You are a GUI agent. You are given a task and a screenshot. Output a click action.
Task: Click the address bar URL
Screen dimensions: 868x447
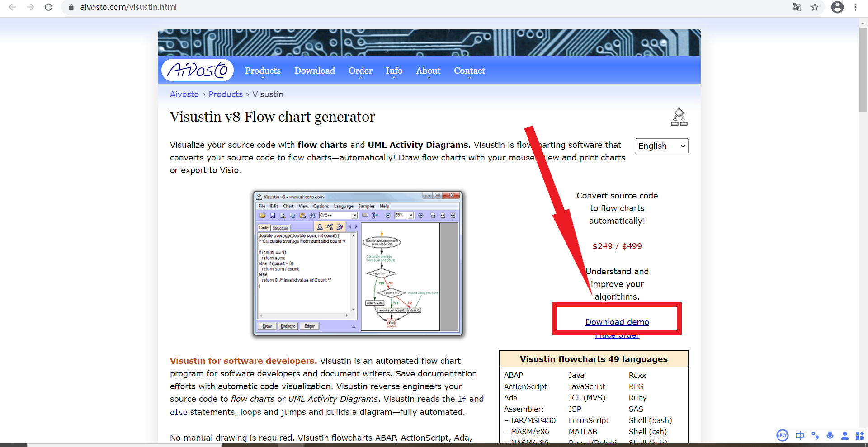coord(128,7)
